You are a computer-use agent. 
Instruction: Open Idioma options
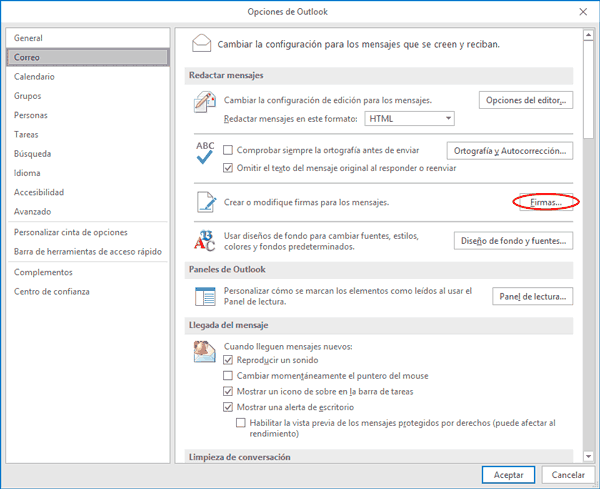pyautogui.click(x=88, y=173)
